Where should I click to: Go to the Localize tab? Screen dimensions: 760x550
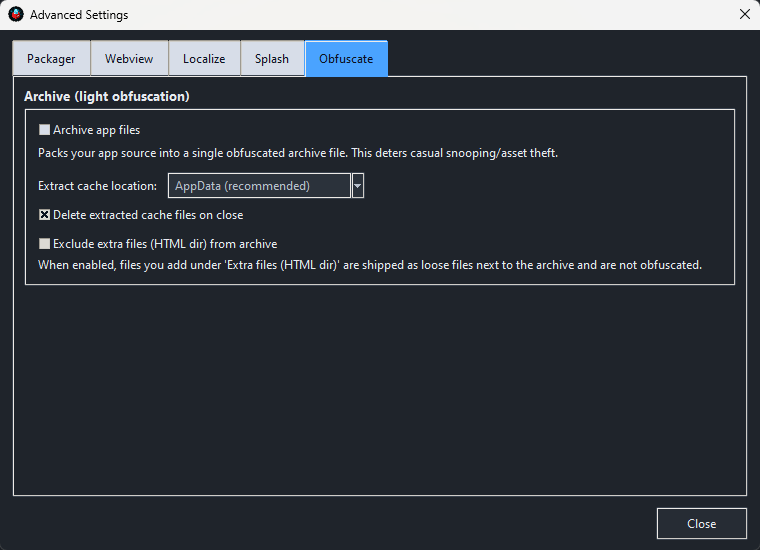[204, 59]
